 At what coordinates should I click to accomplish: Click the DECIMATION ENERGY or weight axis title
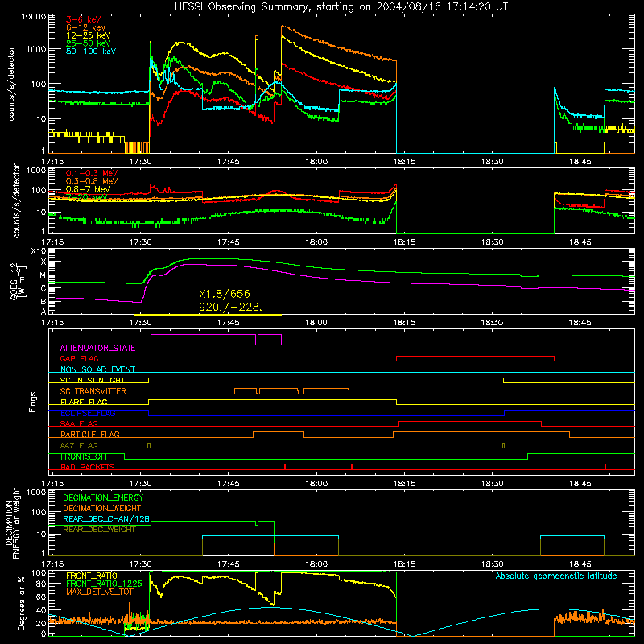point(12,522)
